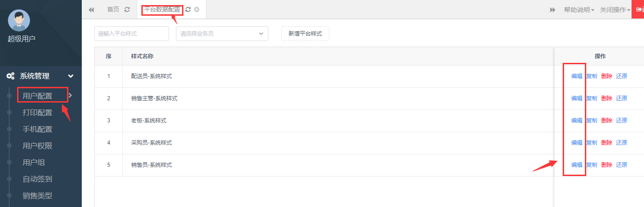Select 打印配置 in the sidebar
This screenshot has height=207, width=644.
pyautogui.click(x=37, y=113)
